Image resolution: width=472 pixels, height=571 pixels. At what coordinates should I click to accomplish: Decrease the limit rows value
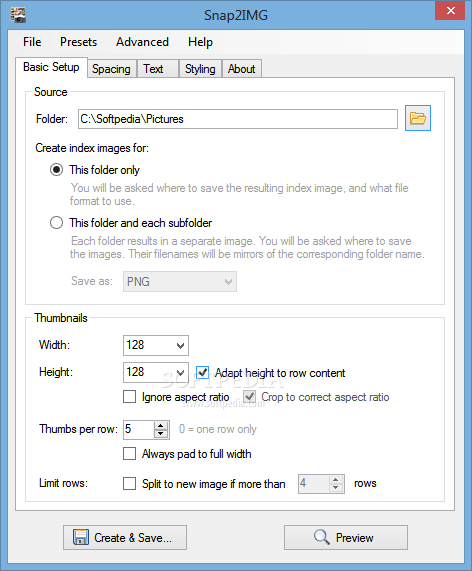(336, 488)
